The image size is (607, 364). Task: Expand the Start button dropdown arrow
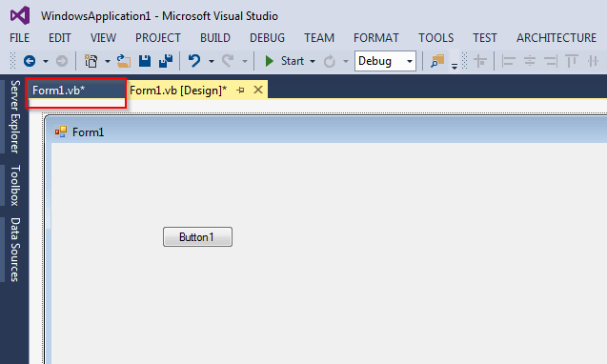coord(313,61)
